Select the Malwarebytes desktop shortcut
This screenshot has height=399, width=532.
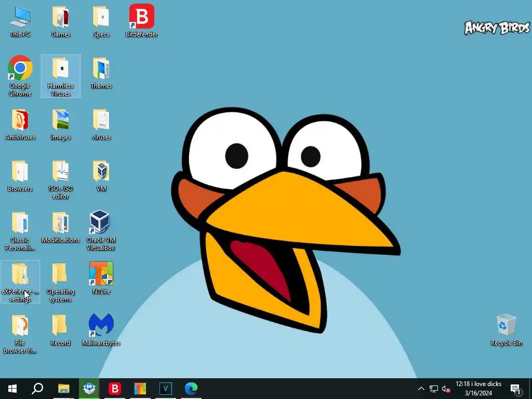(x=101, y=330)
